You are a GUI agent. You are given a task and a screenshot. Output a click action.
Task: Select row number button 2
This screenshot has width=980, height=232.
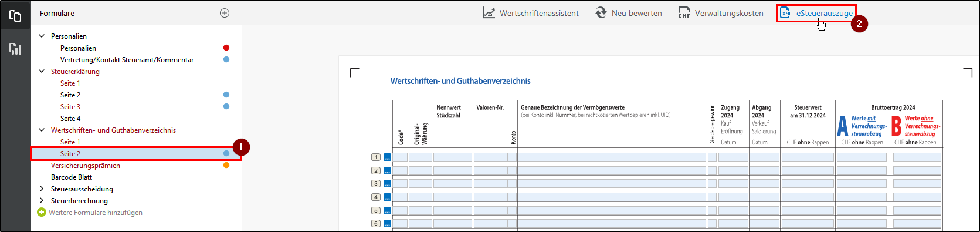click(376, 171)
